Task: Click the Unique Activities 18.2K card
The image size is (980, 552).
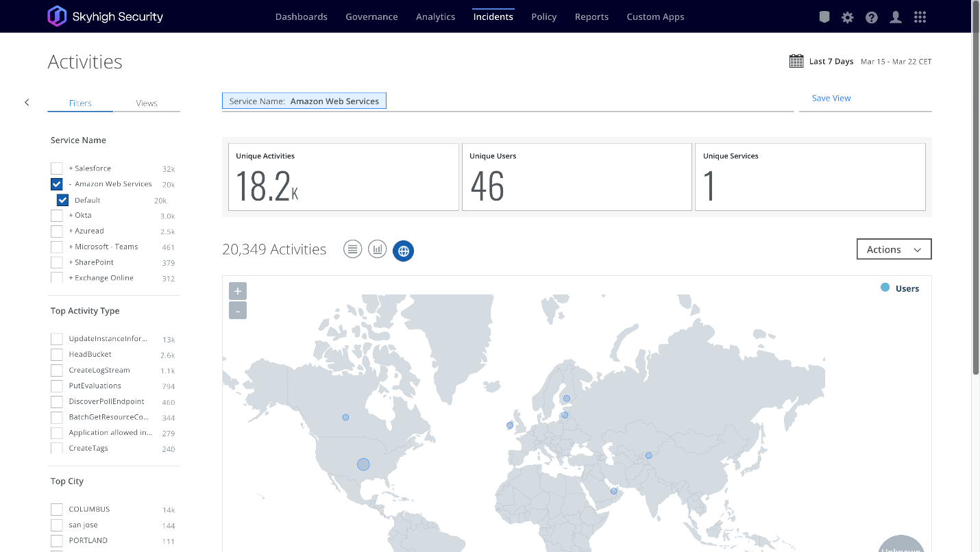Action: 343,177
